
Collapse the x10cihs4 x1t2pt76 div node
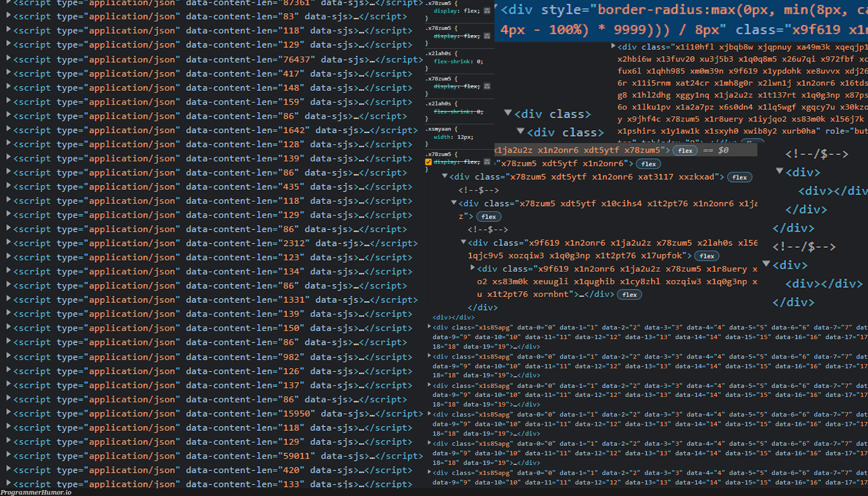click(x=454, y=203)
